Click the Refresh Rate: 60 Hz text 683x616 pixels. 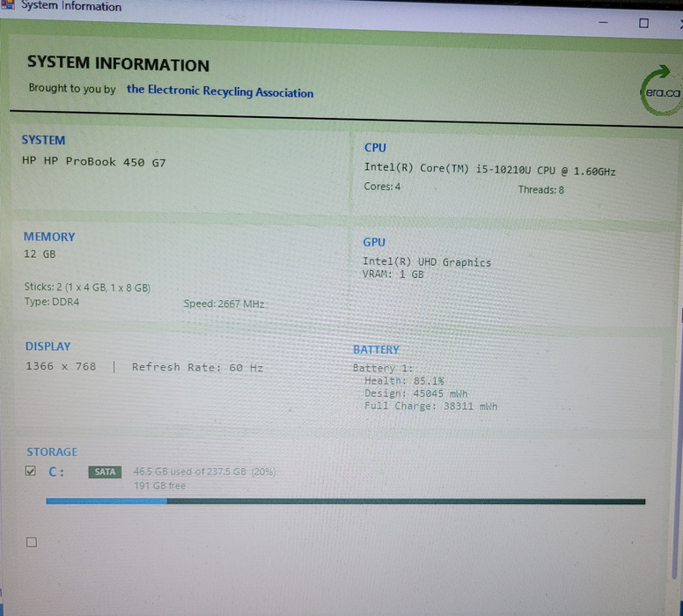click(x=198, y=367)
